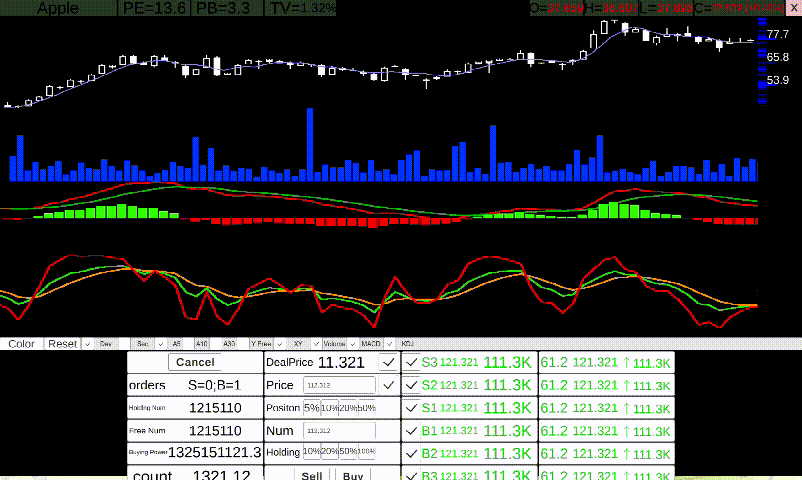Focus the Price input field
802x480 pixels.
[x=339, y=385]
